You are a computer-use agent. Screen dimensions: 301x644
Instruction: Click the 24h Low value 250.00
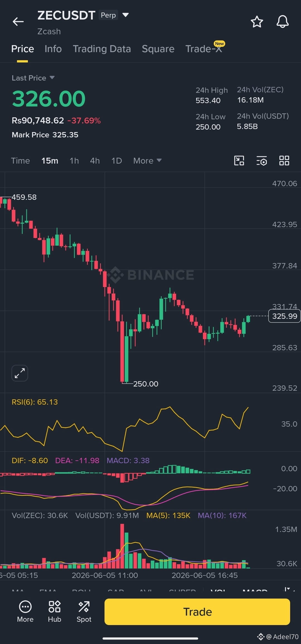click(x=208, y=127)
